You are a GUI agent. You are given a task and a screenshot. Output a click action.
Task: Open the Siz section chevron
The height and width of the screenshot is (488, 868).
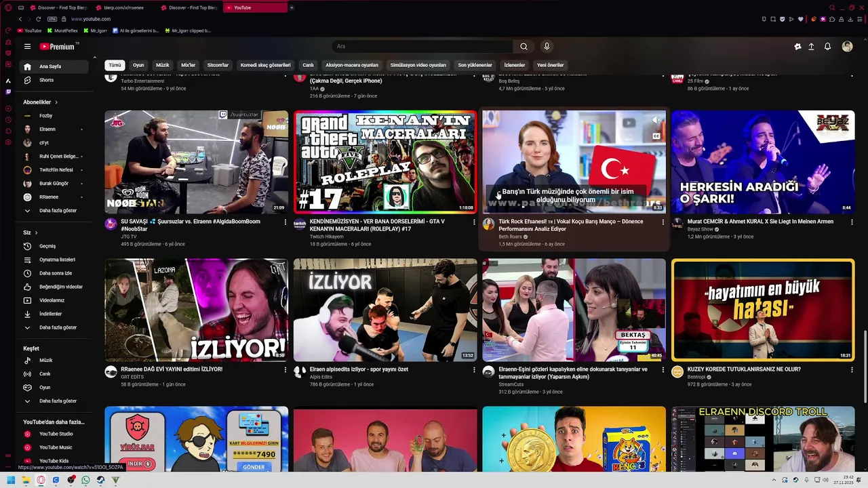(x=36, y=232)
